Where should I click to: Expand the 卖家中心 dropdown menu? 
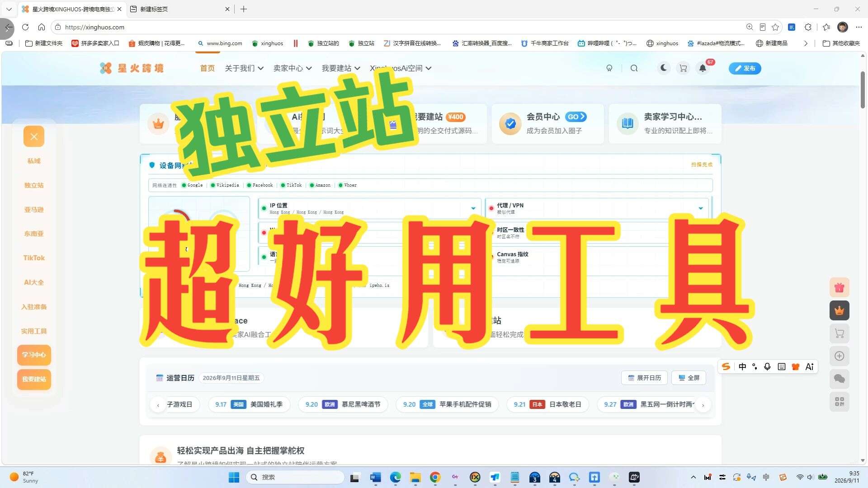(292, 68)
